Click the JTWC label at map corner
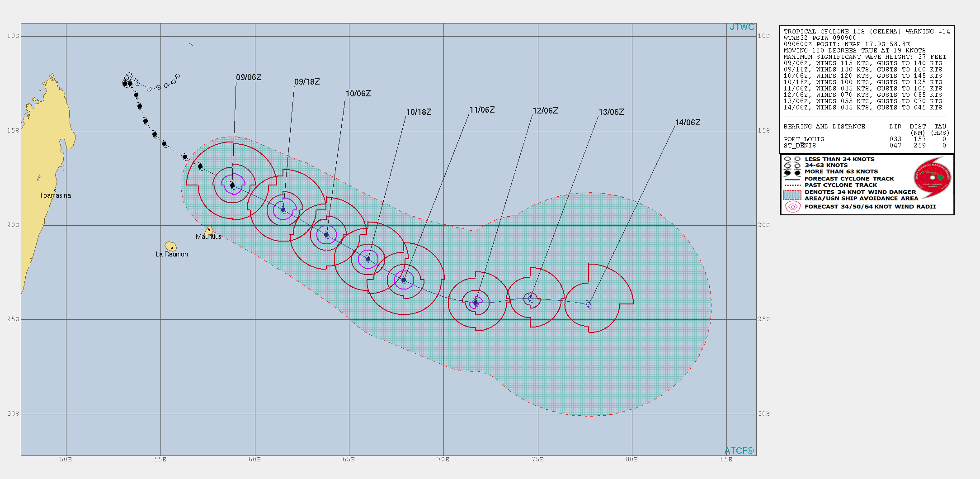This screenshot has height=479, width=980. coord(742,27)
